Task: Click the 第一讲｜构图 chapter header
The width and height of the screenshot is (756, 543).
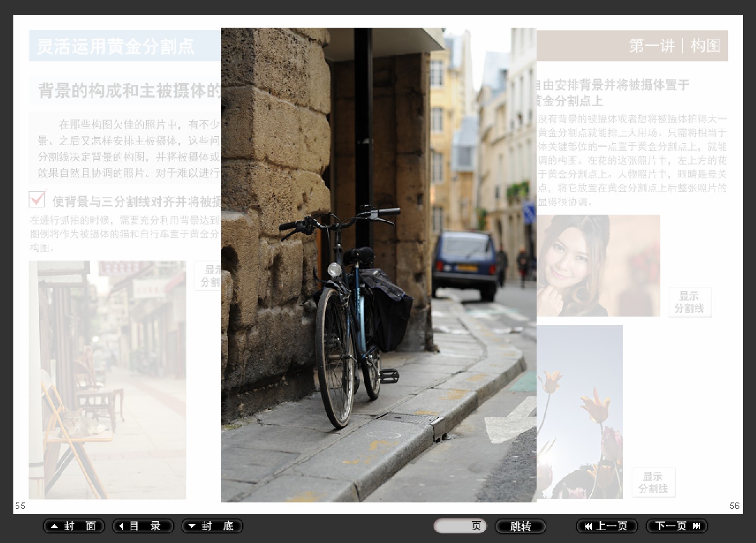Action: (x=675, y=46)
